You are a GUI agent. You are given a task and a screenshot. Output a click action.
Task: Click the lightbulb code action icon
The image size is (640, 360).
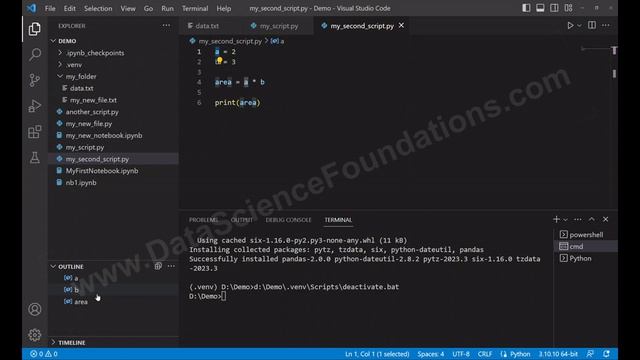[x=220, y=60]
